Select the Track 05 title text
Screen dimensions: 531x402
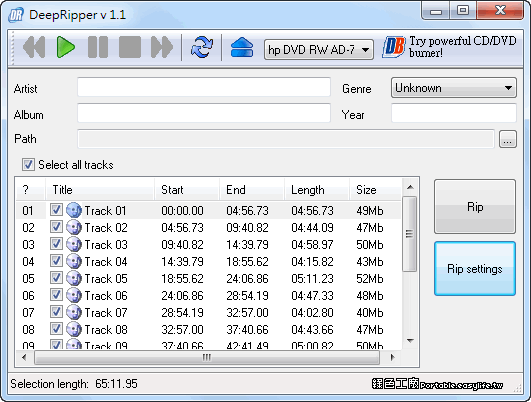pos(106,279)
